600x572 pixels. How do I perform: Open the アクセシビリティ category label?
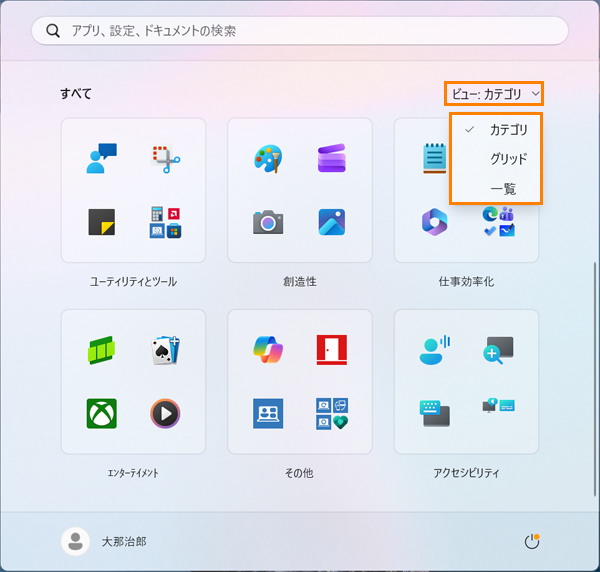click(x=466, y=473)
